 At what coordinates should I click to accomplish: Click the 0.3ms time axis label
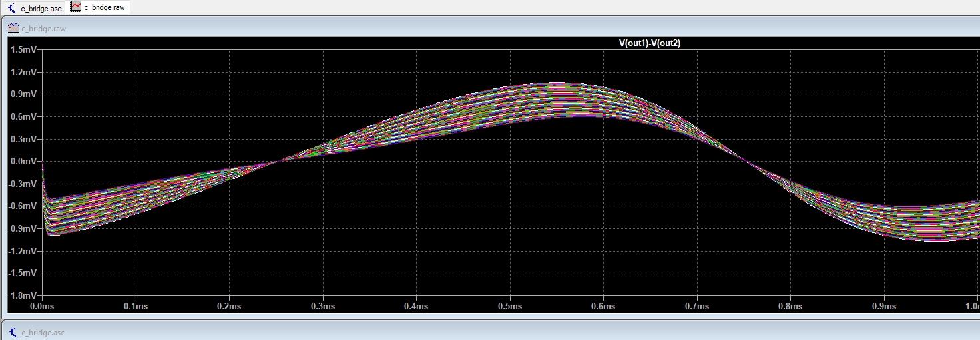tap(323, 307)
